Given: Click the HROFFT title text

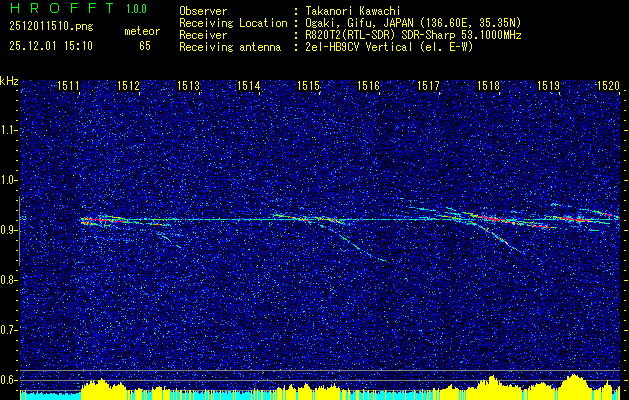Looking at the screenshot, I should tap(62, 8).
